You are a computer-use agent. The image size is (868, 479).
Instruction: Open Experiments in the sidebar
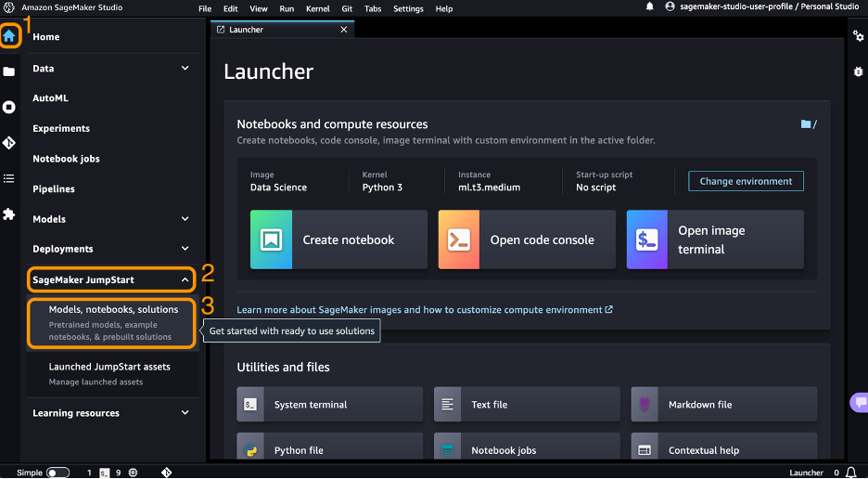tap(61, 128)
